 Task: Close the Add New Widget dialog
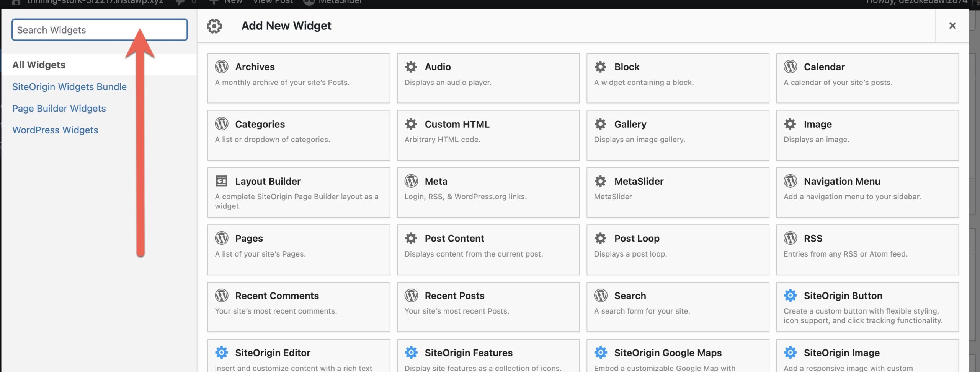[952, 26]
